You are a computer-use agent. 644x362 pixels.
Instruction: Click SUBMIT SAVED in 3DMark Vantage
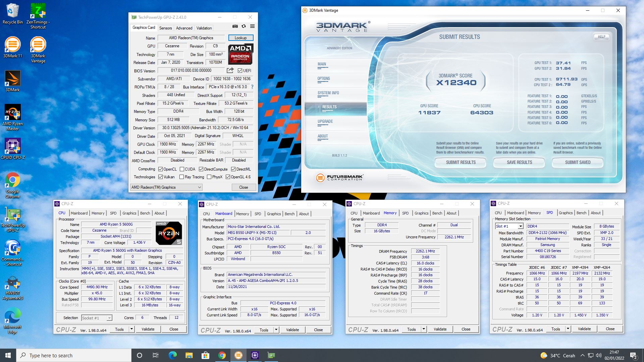[x=578, y=162]
